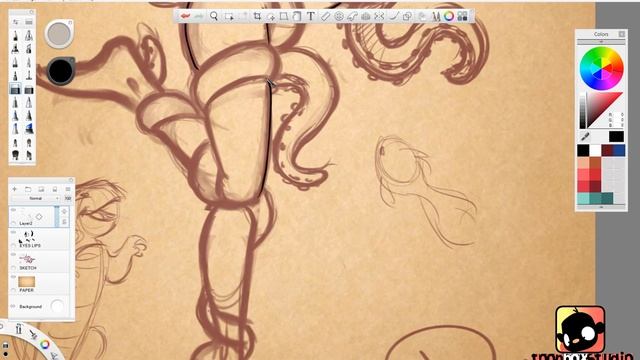
Task: Select the blue swatch in Colors
Action: click(619, 151)
